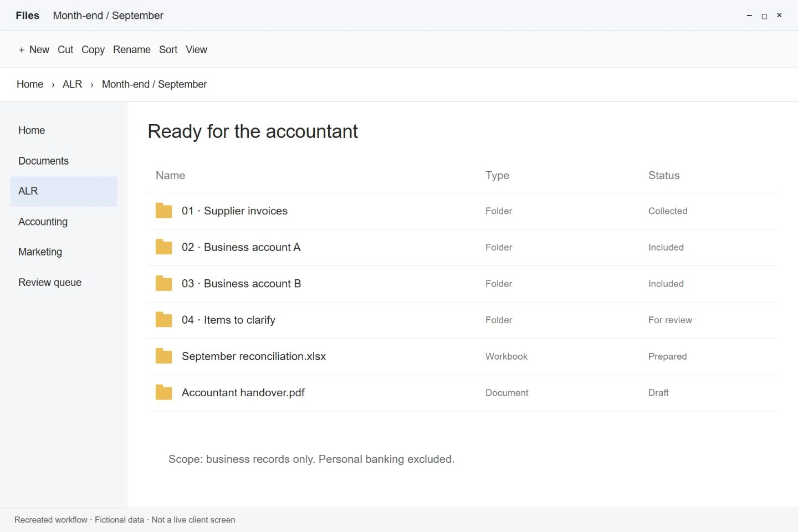Image resolution: width=798 pixels, height=532 pixels.
Task: Click the Items to clarify folder icon
Action: pyautogui.click(x=163, y=320)
